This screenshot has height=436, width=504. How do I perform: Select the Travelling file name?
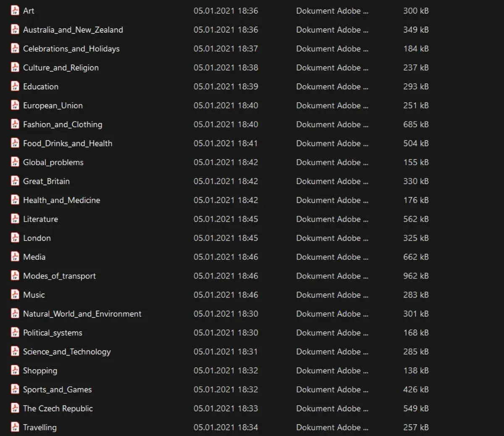[40, 427]
